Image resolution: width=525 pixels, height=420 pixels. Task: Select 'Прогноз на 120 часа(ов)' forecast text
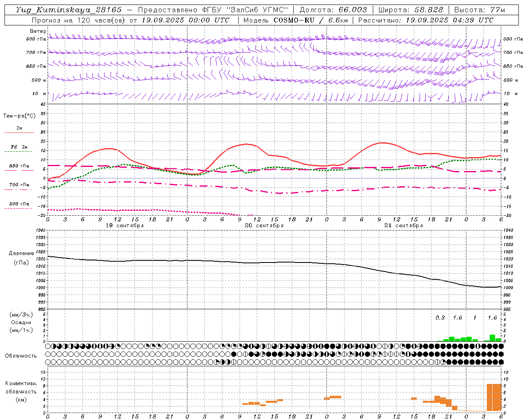[79, 20]
